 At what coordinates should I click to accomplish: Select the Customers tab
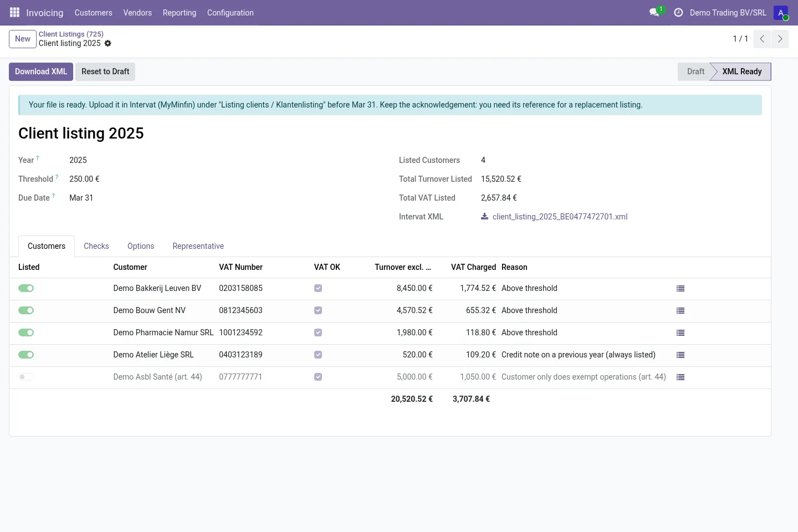point(47,246)
